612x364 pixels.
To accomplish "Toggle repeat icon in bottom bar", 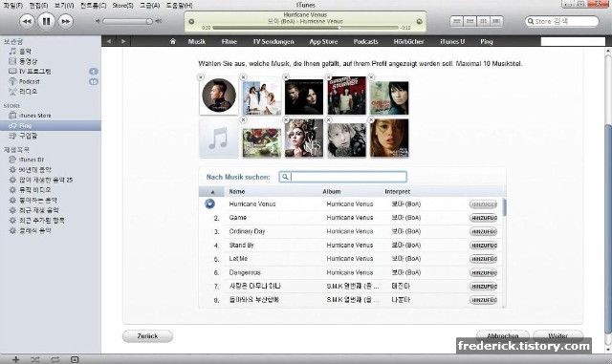I will click(55, 359).
